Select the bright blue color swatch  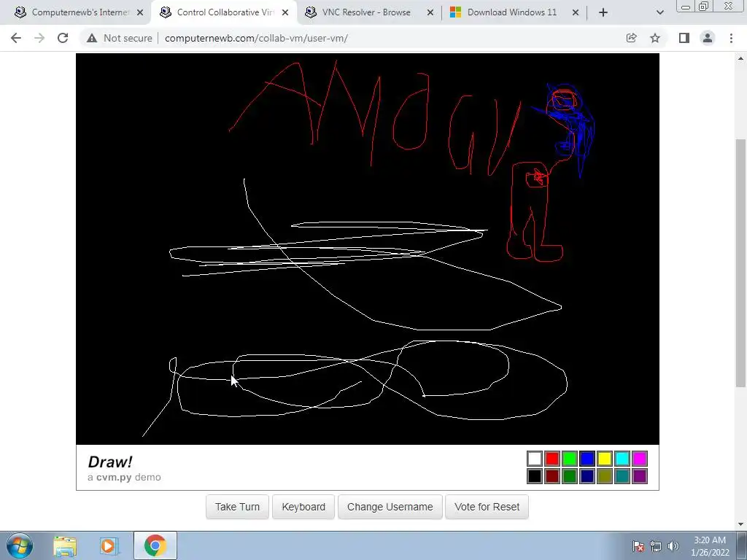pyautogui.click(x=587, y=459)
